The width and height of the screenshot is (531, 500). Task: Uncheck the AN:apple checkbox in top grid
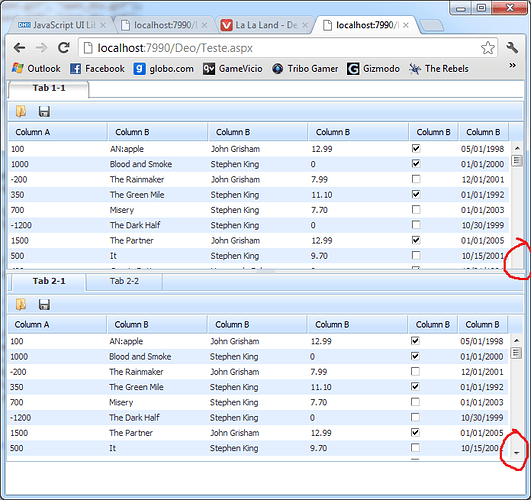[416, 148]
